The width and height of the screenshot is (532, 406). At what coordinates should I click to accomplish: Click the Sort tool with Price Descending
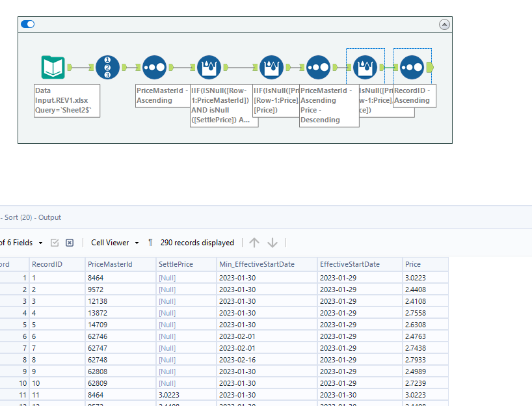pos(318,67)
